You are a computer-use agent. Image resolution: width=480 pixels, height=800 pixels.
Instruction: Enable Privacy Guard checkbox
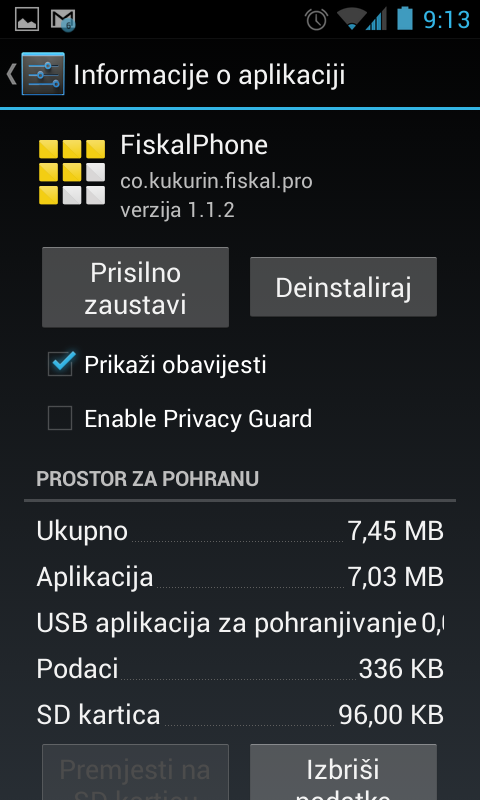[60, 418]
